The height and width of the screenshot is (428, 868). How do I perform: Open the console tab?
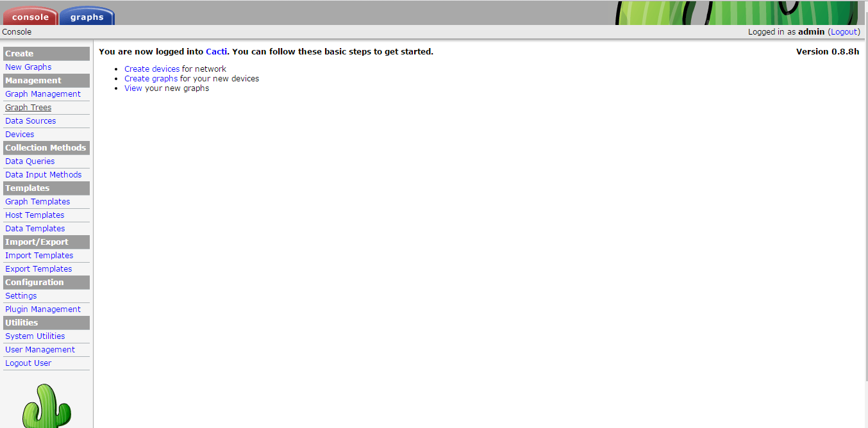30,17
